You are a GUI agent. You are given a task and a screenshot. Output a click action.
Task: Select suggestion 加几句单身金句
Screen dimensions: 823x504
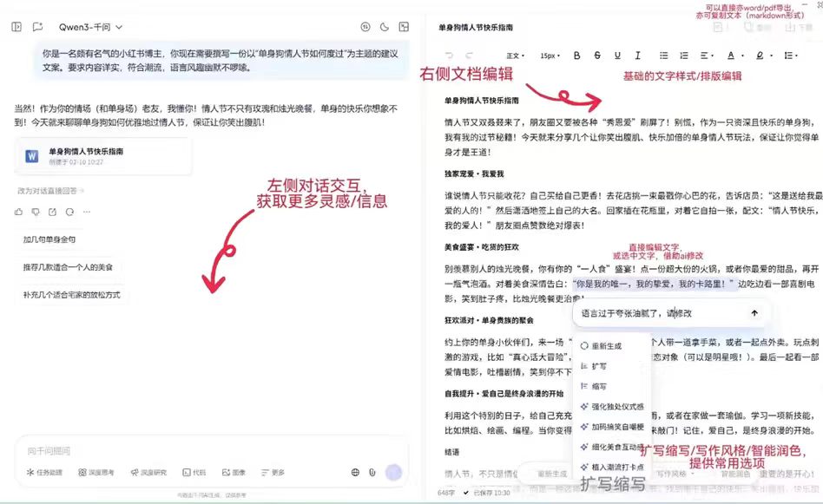tap(50, 239)
